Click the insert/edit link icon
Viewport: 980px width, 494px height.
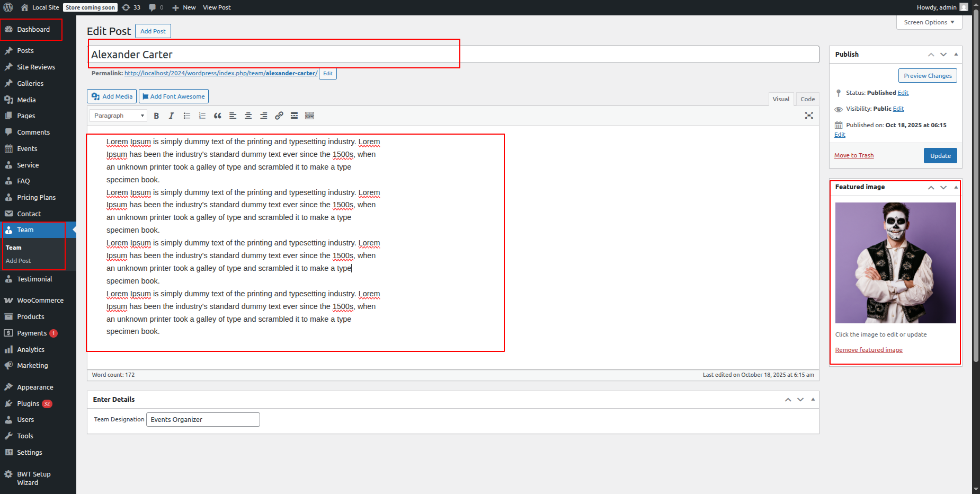tap(279, 116)
